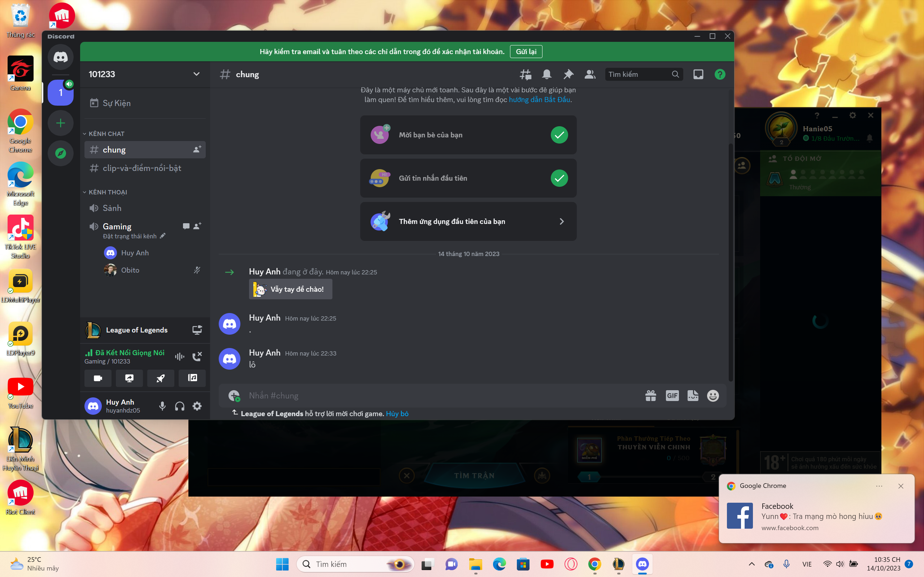Collapse the KÊNH THOẠI category
Image resolution: width=924 pixels, height=577 pixels.
(108, 192)
